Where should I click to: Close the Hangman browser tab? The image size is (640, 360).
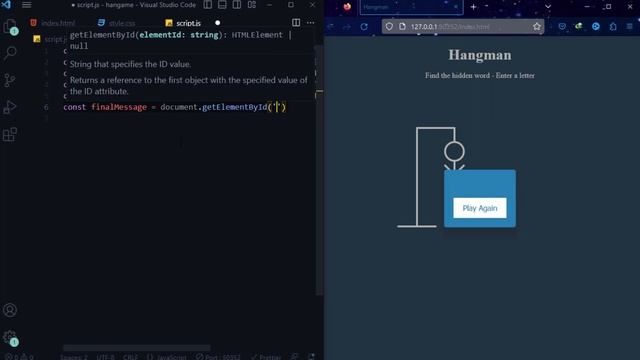pyautogui.click(x=456, y=7)
